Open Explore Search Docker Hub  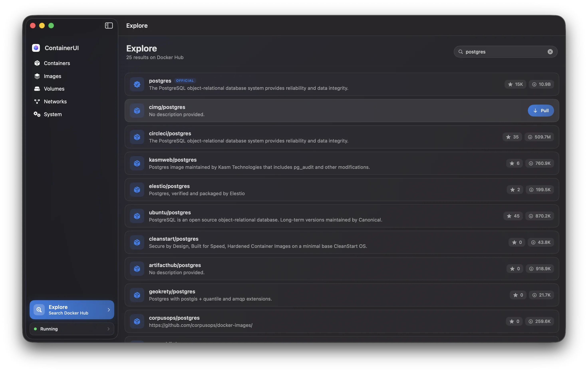pyautogui.click(x=72, y=310)
